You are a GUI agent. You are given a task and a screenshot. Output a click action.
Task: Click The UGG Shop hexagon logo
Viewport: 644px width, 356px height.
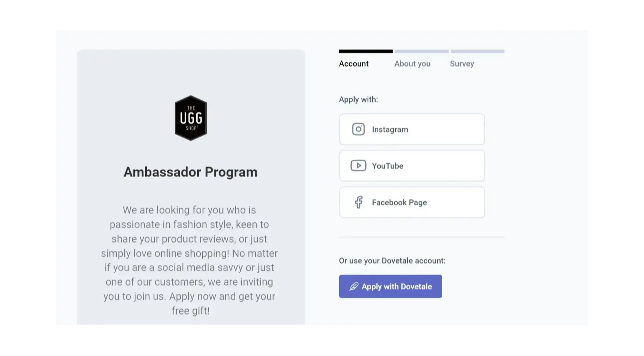tap(191, 118)
